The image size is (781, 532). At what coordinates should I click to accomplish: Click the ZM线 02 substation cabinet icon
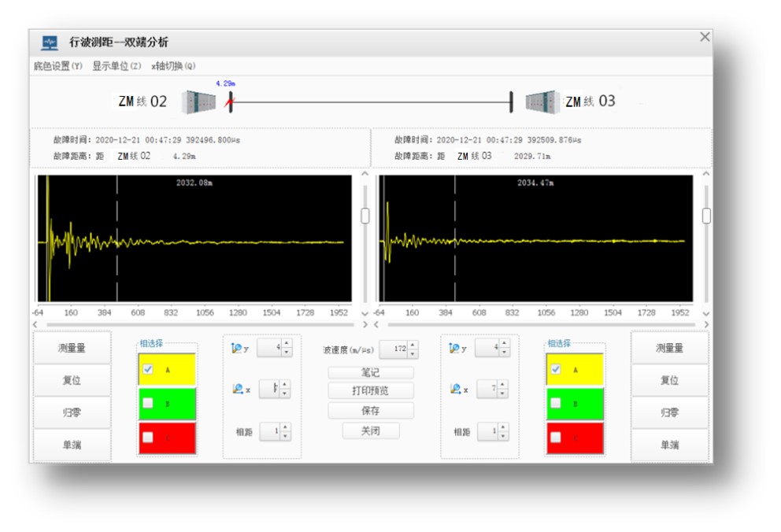pos(198,102)
